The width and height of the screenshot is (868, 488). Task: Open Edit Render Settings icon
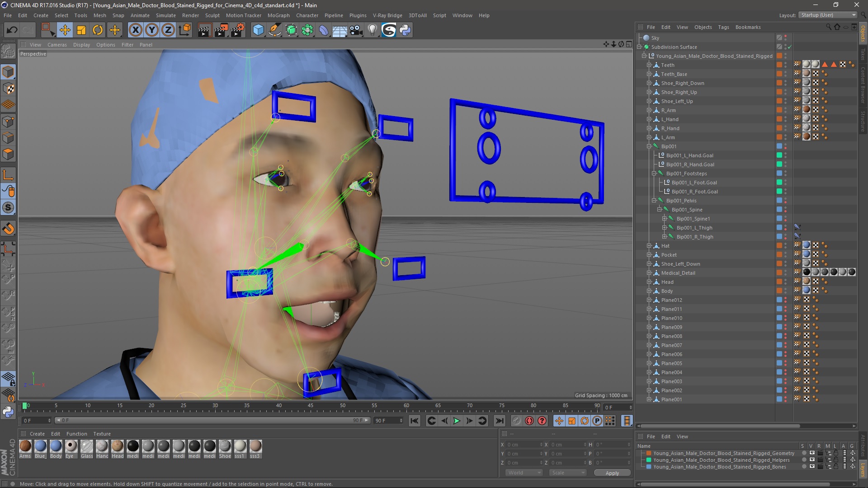pyautogui.click(x=238, y=30)
